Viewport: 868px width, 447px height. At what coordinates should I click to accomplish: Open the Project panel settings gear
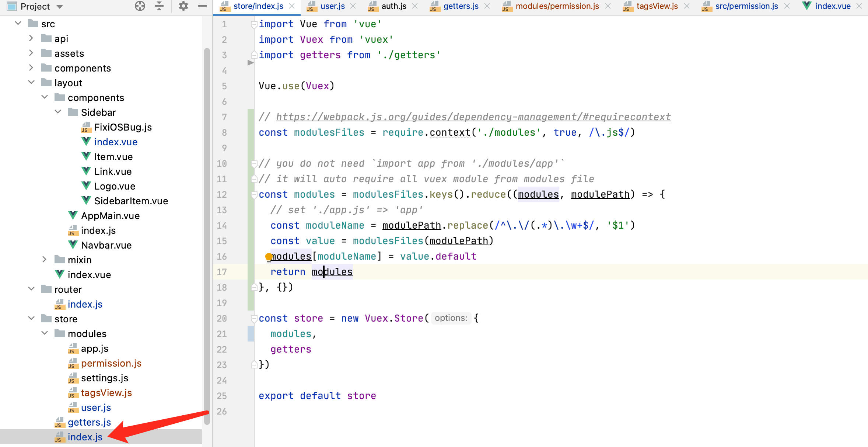click(183, 6)
